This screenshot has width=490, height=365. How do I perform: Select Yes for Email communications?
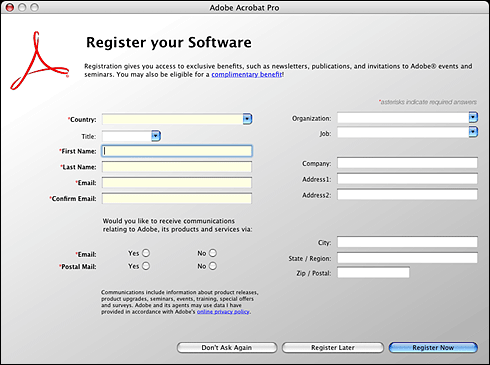coord(146,253)
